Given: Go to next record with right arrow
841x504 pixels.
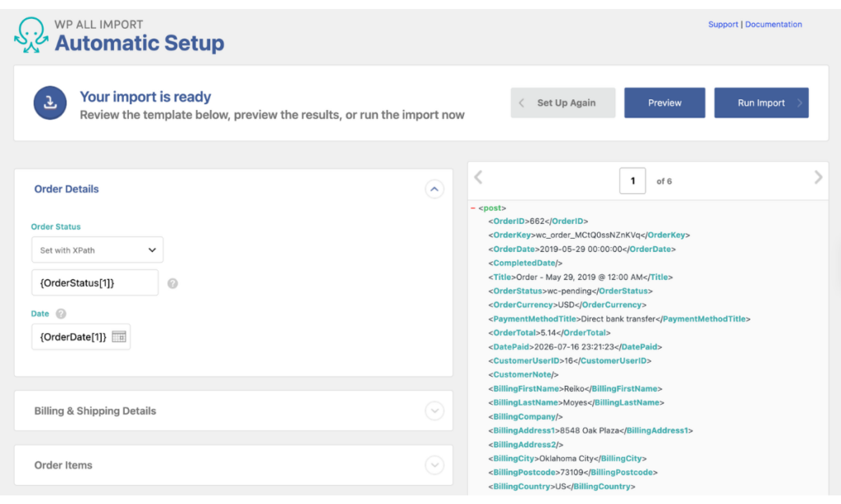Looking at the screenshot, I should (x=818, y=177).
